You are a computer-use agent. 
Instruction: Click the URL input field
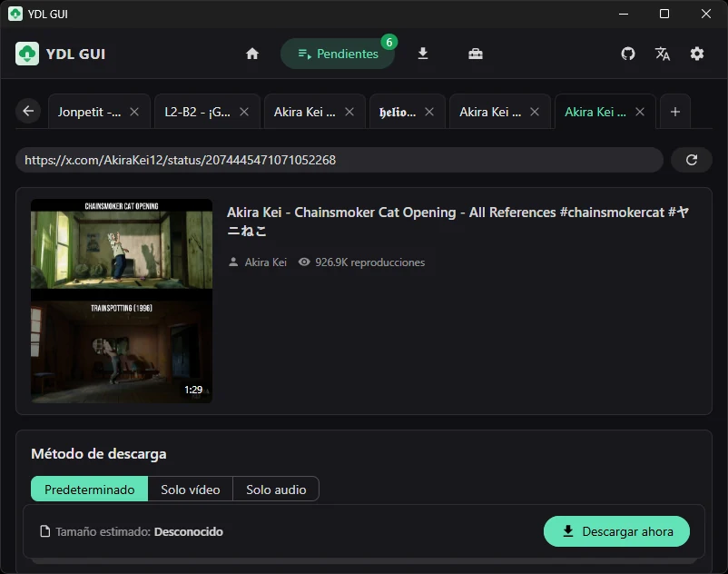click(339, 160)
